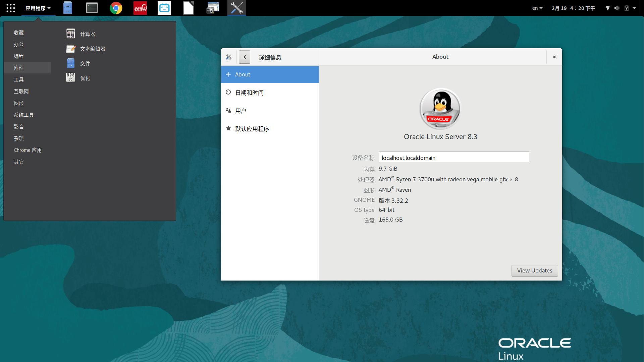Select the 收藏 category
Image resolution: width=644 pixels, height=362 pixels.
(x=28, y=33)
